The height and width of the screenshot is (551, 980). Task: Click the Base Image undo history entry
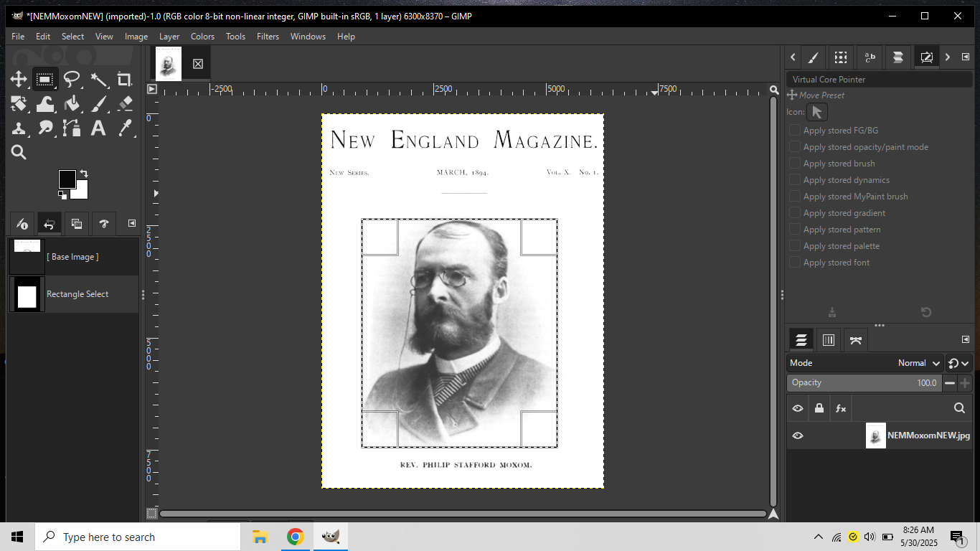(x=72, y=257)
